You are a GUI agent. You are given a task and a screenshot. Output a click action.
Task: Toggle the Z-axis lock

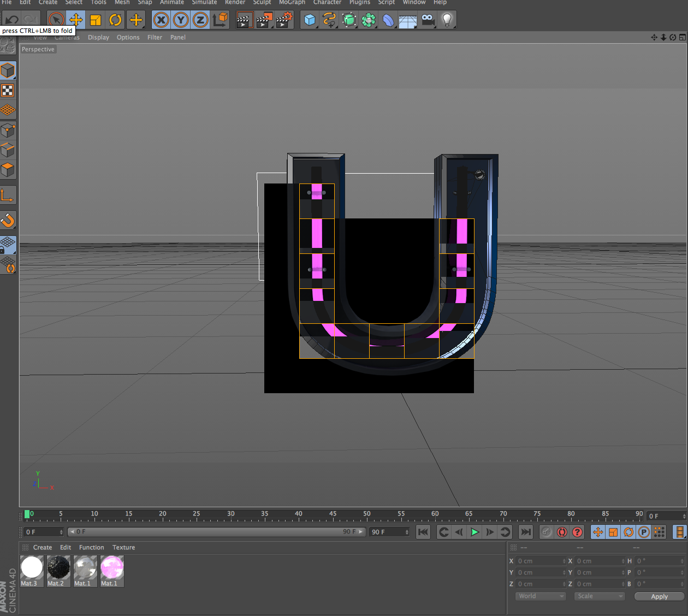pos(200,20)
